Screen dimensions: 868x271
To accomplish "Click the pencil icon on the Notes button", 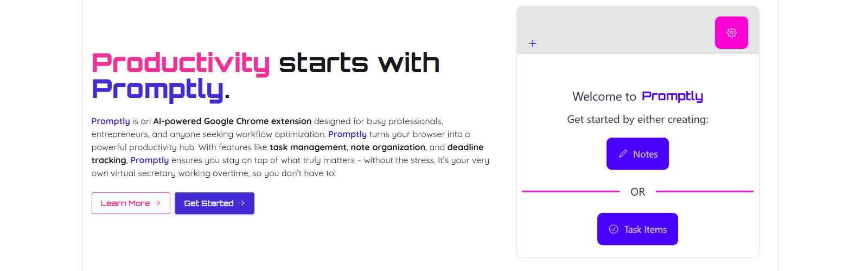I will coord(623,154).
